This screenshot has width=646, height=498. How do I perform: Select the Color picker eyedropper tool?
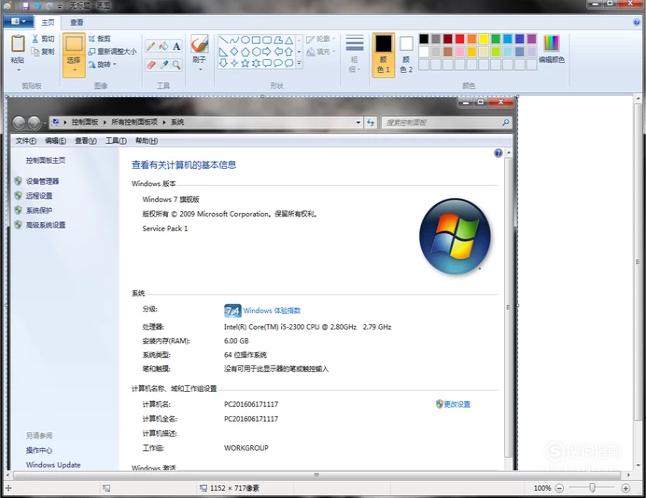tap(164, 64)
